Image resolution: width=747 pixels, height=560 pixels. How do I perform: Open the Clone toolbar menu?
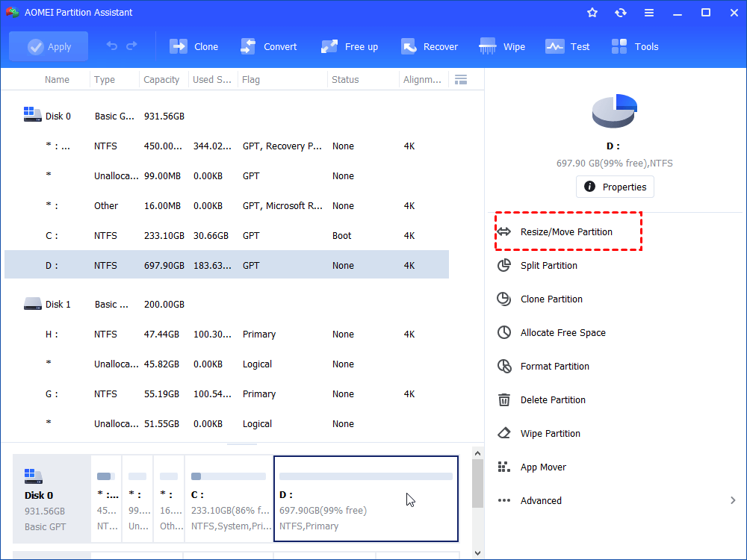pyautogui.click(x=194, y=46)
